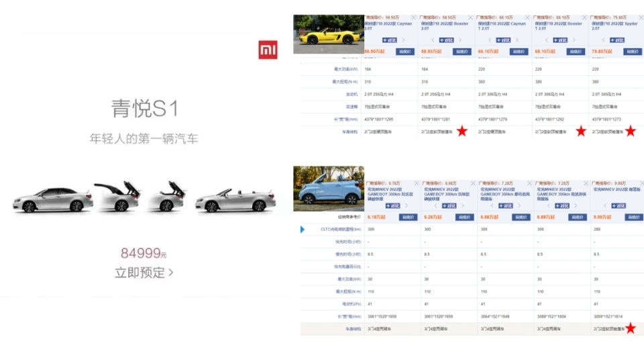This screenshot has width=644, height=341.
Task: Remove the Porsche 718 Boxster T column
Action: 584,17
